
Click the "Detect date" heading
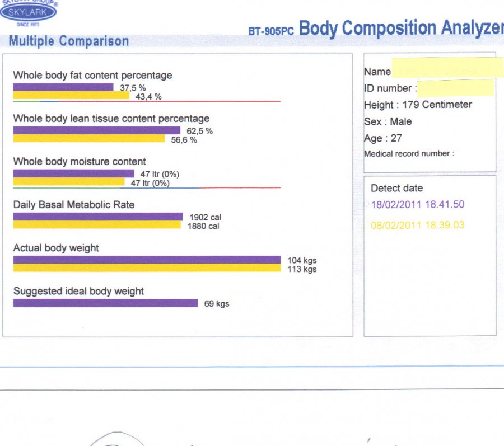pos(397,188)
